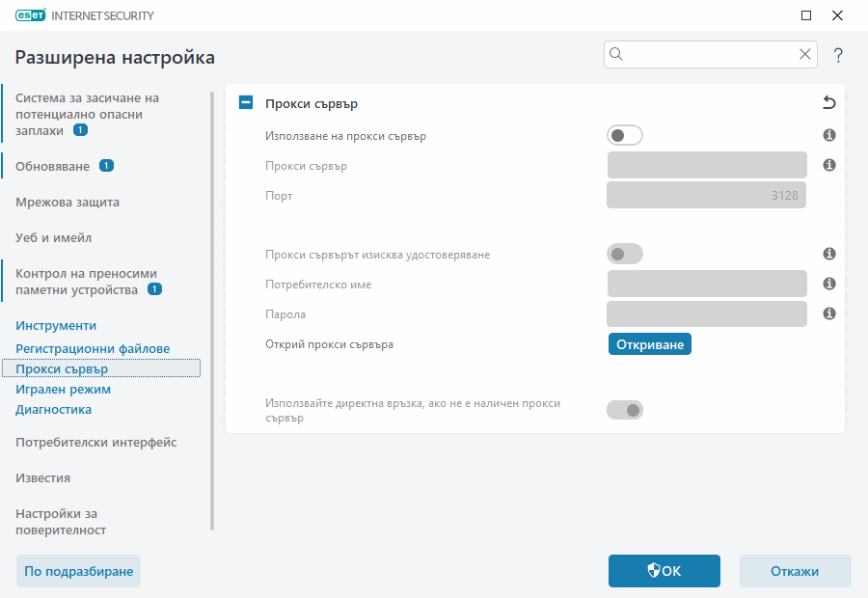The width and height of the screenshot is (868, 598).
Task: Click info icon next to the Парола field
Action: pos(828,313)
